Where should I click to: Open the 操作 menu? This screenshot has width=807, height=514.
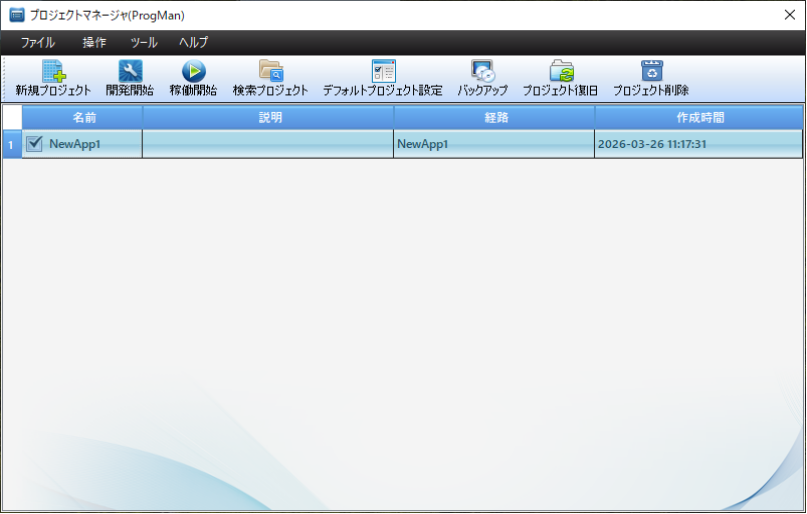tap(94, 43)
